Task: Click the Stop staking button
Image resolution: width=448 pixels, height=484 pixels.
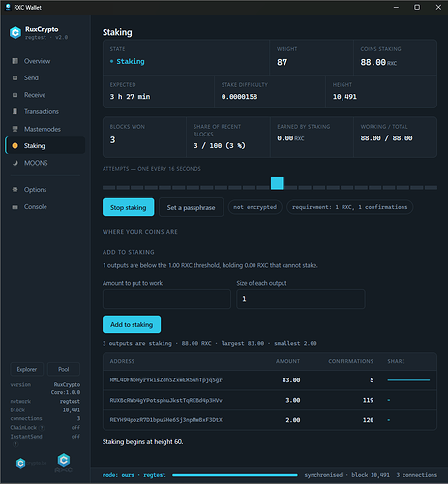Action: (x=129, y=207)
